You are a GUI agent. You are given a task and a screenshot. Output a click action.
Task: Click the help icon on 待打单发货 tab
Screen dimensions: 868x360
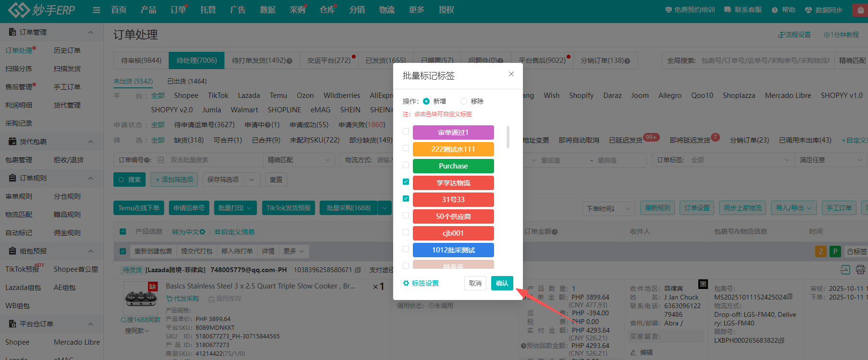289,61
